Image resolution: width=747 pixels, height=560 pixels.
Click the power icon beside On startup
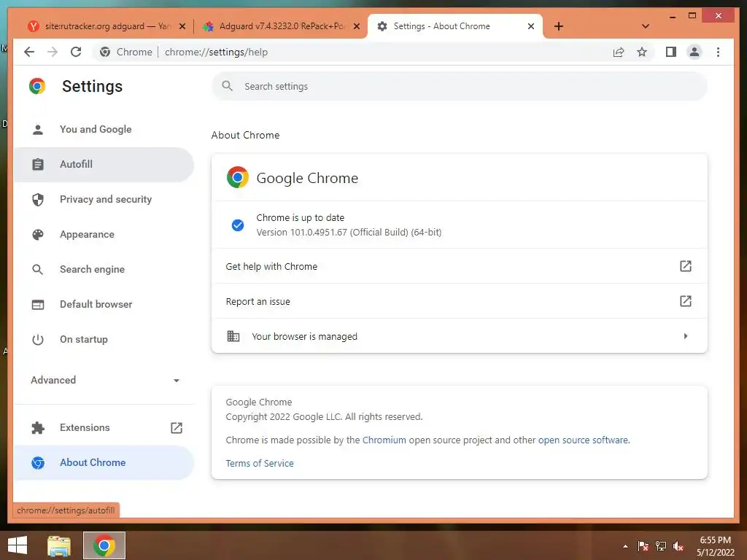(x=38, y=340)
